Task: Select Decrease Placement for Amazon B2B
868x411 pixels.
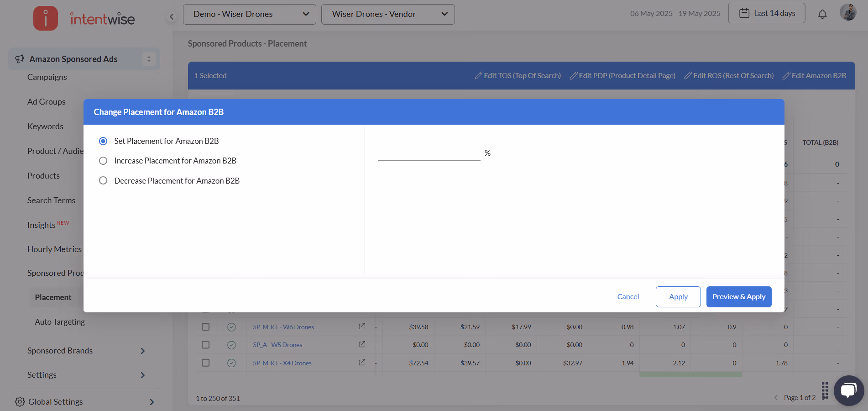Action: [103, 180]
